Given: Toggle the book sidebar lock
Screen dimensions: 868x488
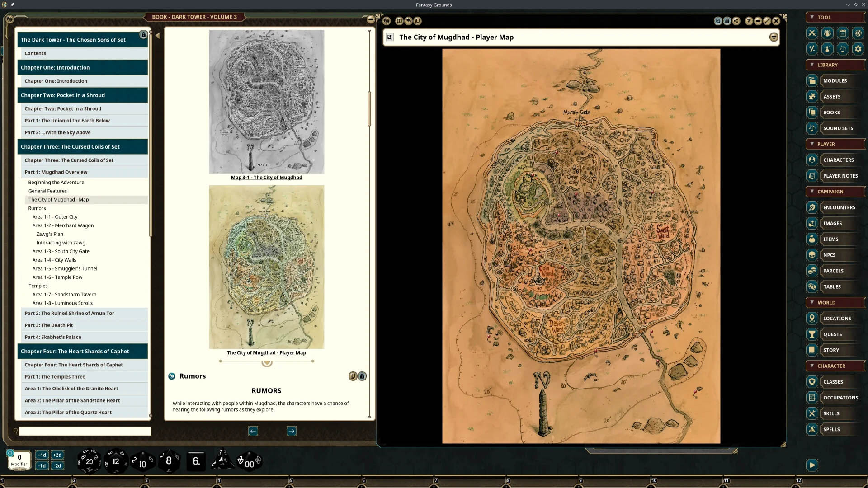Looking at the screenshot, I should coord(143,35).
